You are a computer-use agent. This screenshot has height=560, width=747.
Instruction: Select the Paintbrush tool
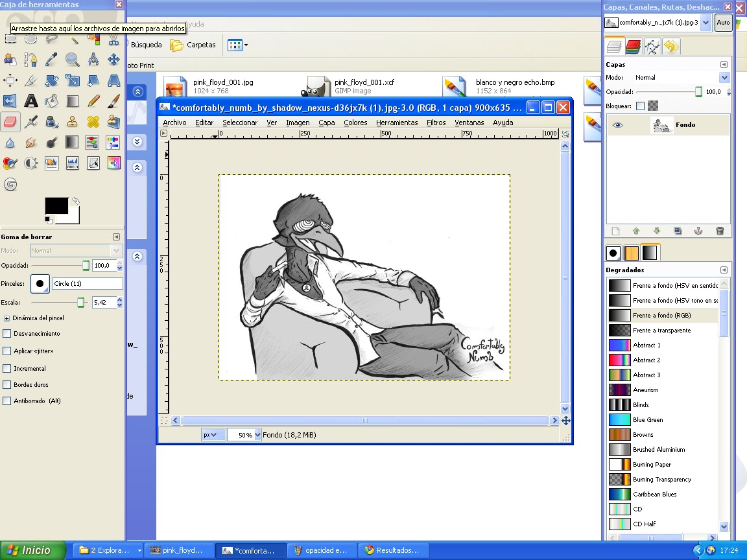tap(113, 101)
